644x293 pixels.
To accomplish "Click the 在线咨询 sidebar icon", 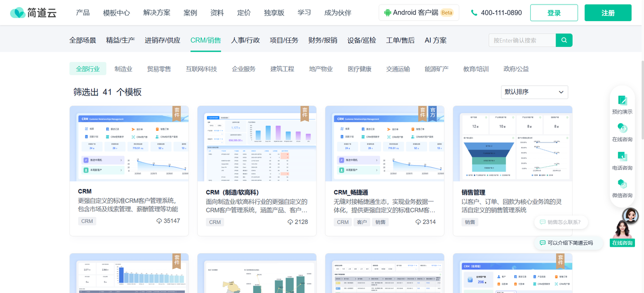I will pyautogui.click(x=622, y=128).
